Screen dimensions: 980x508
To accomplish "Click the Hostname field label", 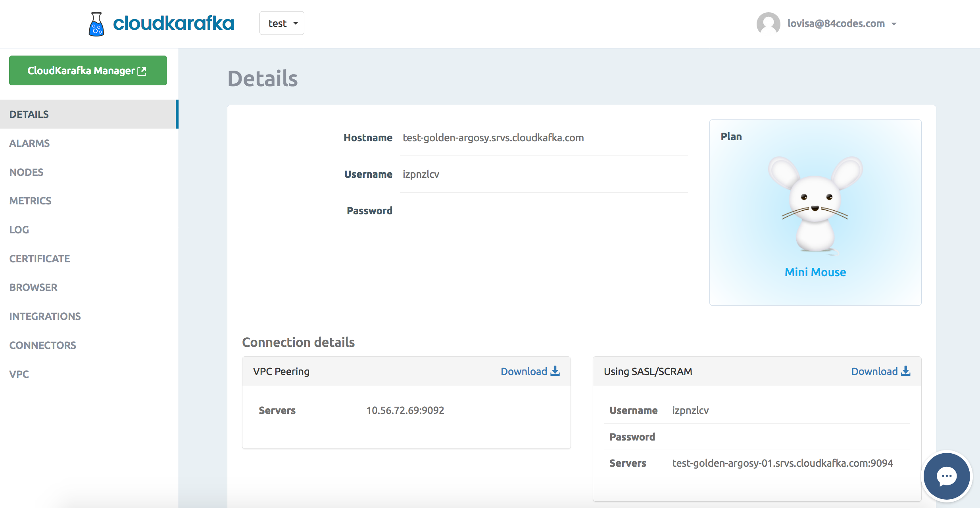I will pos(368,138).
